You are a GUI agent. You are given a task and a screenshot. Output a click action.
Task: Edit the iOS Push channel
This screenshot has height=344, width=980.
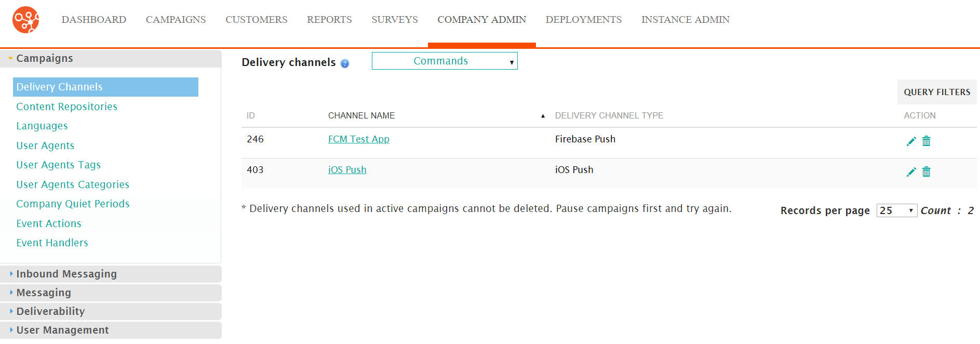911,172
